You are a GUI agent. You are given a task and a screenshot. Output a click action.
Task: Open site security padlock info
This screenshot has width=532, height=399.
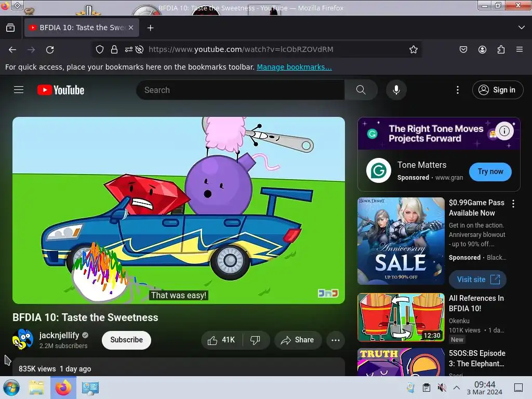pyautogui.click(x=114, y=49)
